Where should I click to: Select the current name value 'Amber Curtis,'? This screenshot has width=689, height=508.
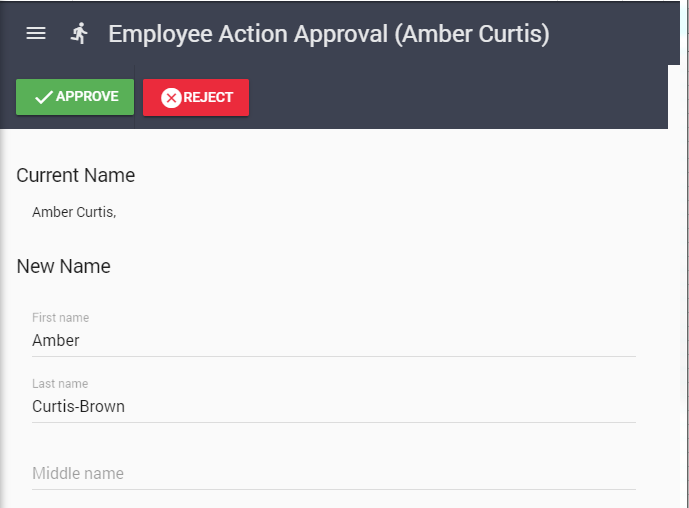coord(74,212)
